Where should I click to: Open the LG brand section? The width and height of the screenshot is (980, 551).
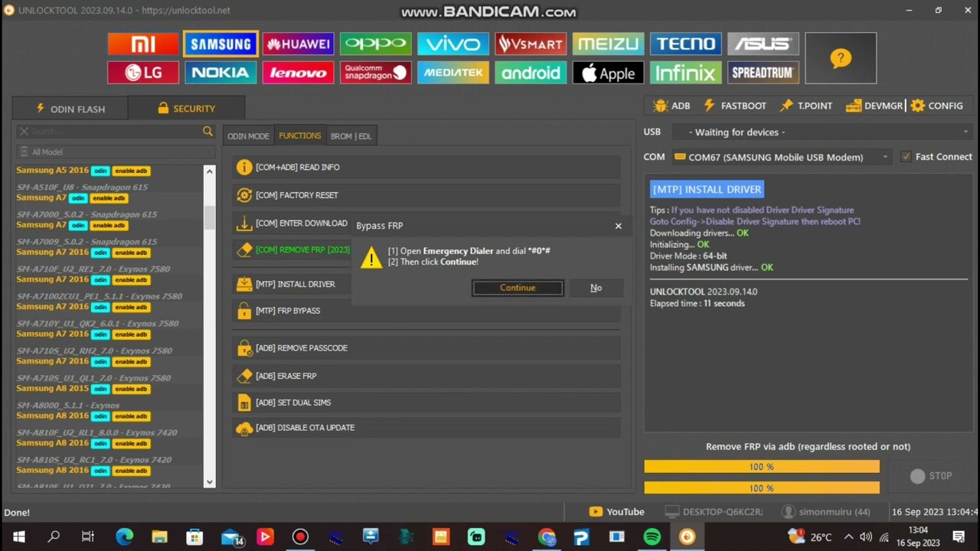pyautogui.click(x=143, y=73)
